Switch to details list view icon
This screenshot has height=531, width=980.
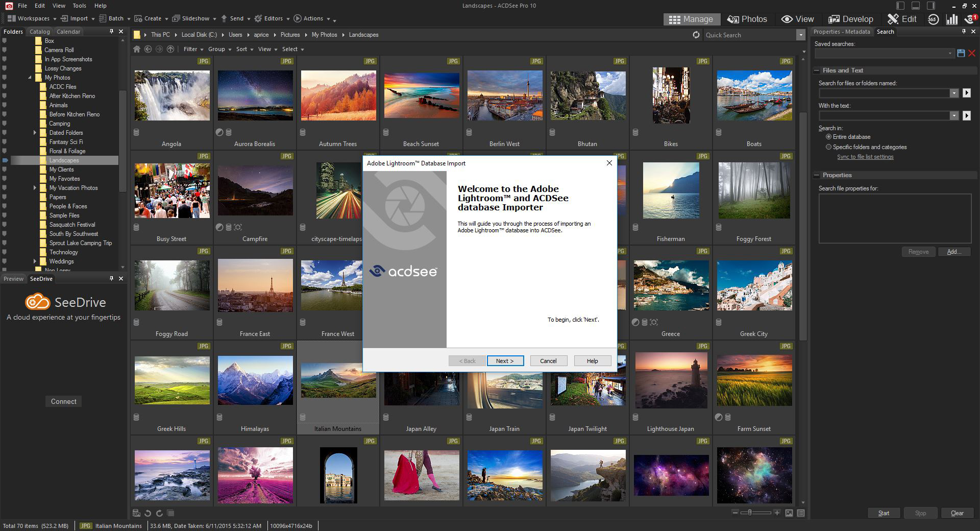click(801, 513)
